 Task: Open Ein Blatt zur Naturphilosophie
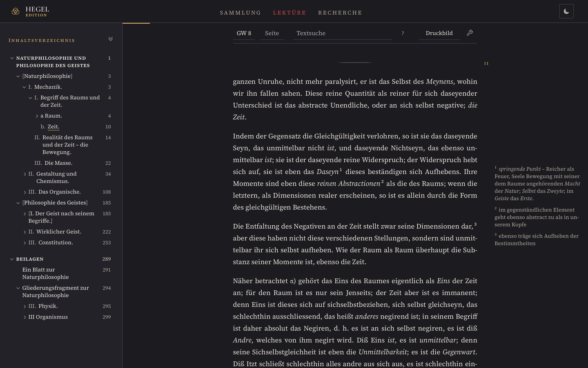[45, 273]
